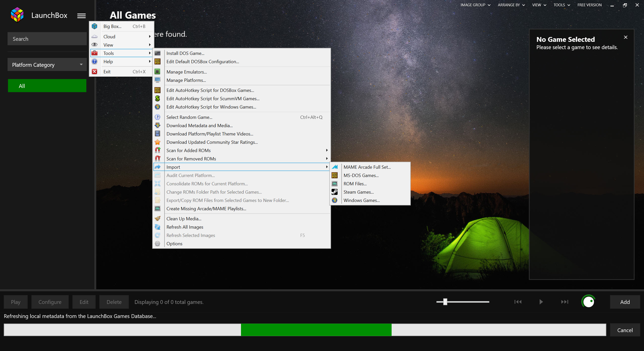Toggle the round green music control
The height and width of the screenshot is (351, 644).
pos(588,302)
